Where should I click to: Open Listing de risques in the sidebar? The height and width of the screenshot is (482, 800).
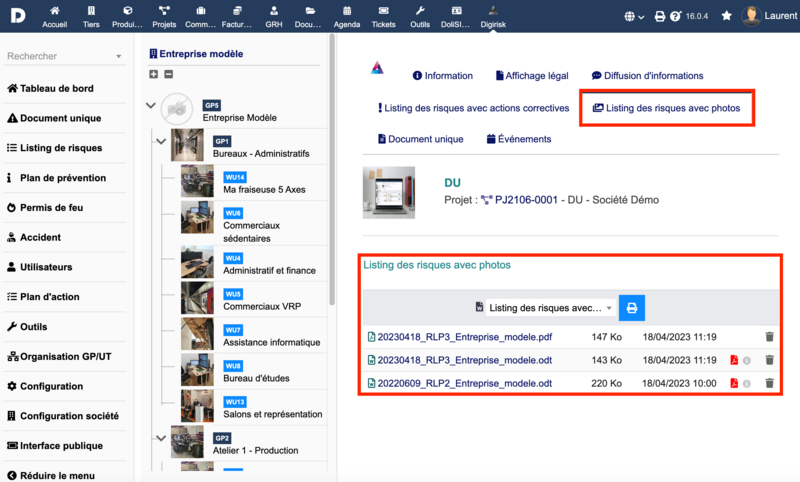54,148
